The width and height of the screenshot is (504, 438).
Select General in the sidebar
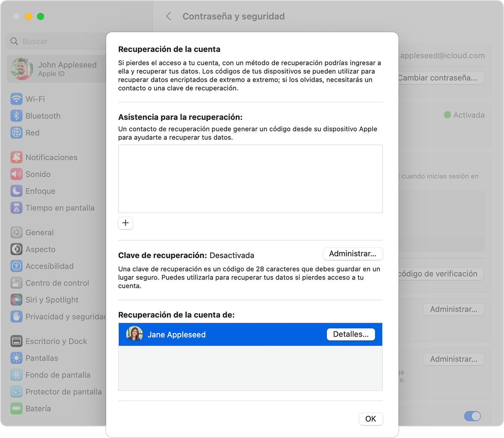(x=39, y=232)
